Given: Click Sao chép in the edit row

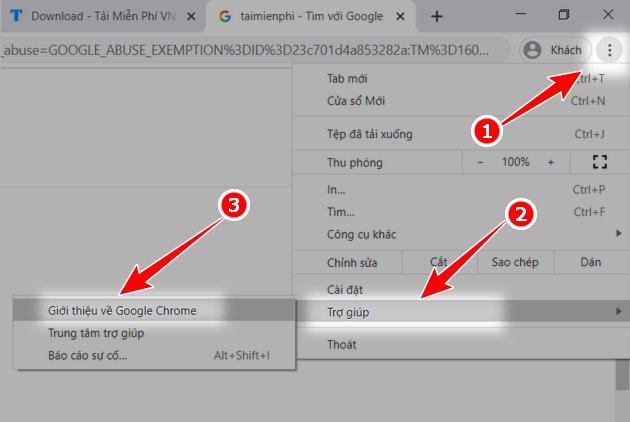Looking at the screenshot, I should click(515, 262).
